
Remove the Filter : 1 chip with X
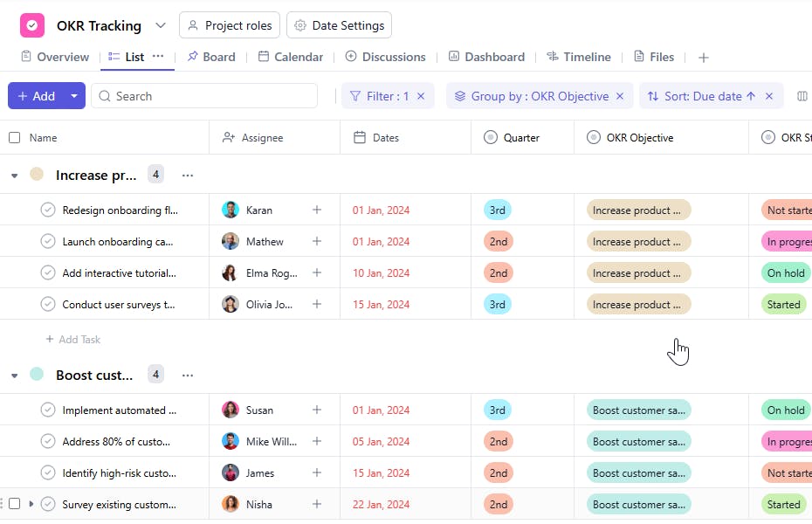[x=421, y=96]
